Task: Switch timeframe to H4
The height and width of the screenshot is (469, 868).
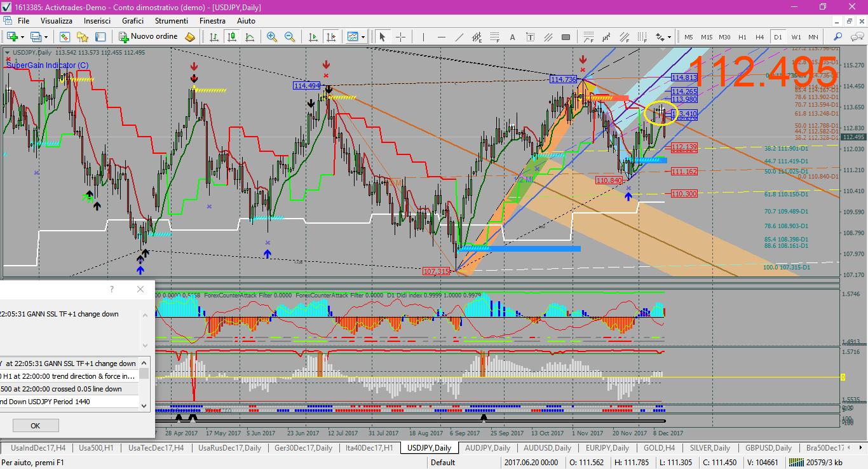Action: [x=760, y=37]
